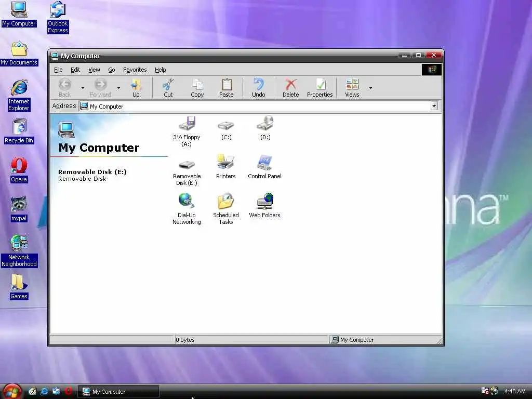This screenshot has height=399, width=532.
Task: Select the Games folder desktop icon
Action: tap(19, 287)
